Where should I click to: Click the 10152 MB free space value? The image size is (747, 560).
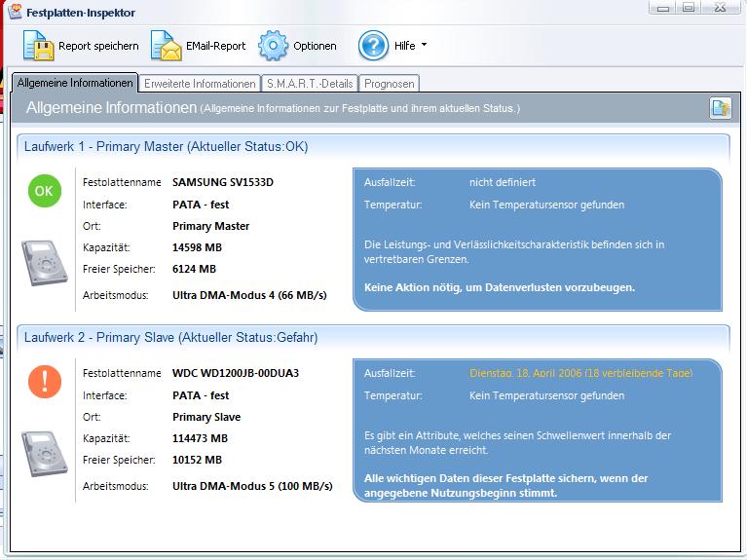(197, 460)
